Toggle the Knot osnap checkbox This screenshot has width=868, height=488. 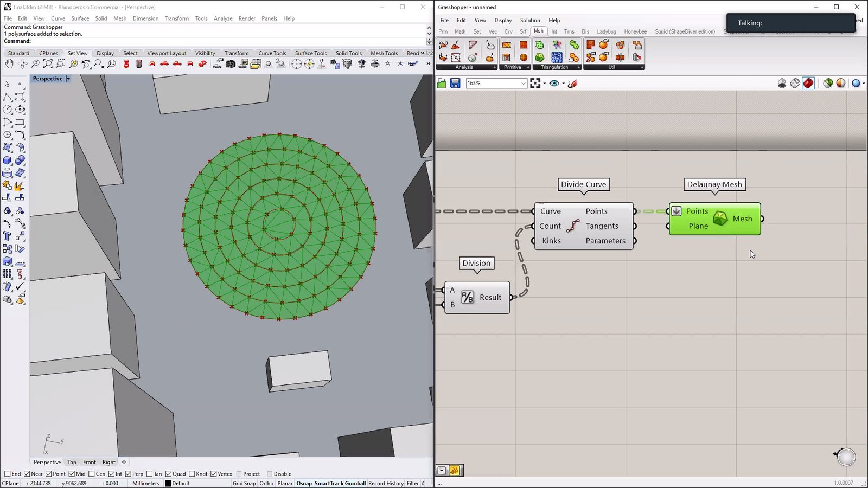[192, 474]
